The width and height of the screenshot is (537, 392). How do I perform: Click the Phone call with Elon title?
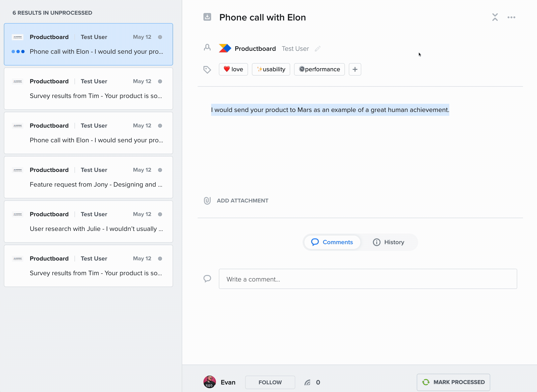[262, 17]
